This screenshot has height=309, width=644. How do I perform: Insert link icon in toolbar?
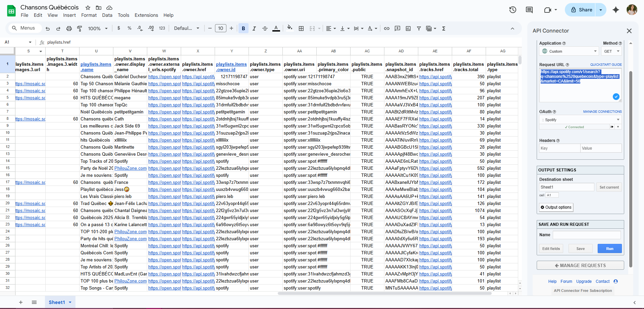pos(387,29)
